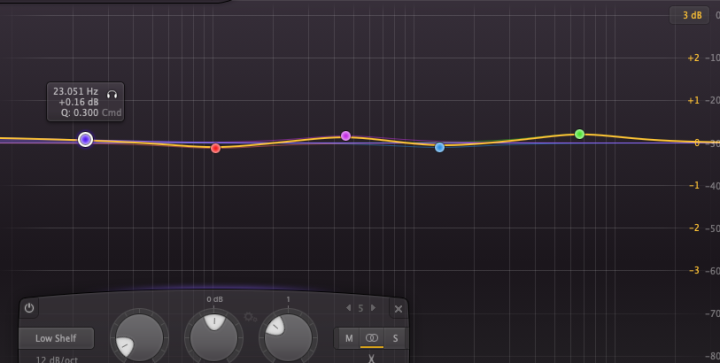Image resolution: width=720 pixels, height=363 pixels.
Task: Click the band frequency knob
Action: click(x=139, y=337)
